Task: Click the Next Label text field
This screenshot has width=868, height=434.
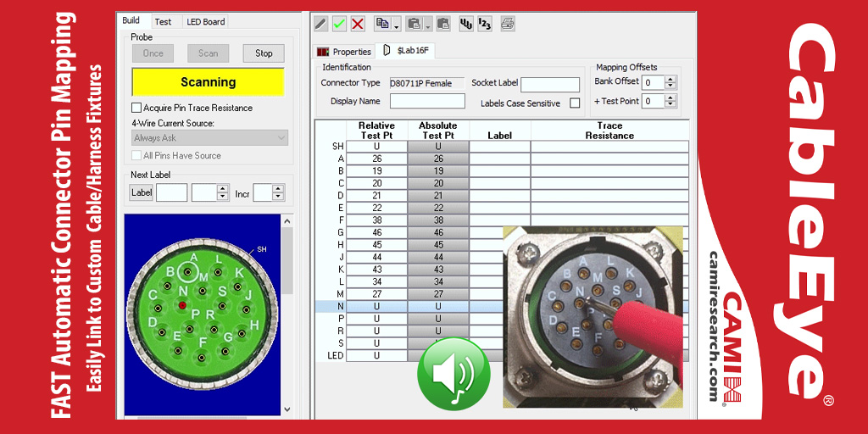Action: point(171,192)
